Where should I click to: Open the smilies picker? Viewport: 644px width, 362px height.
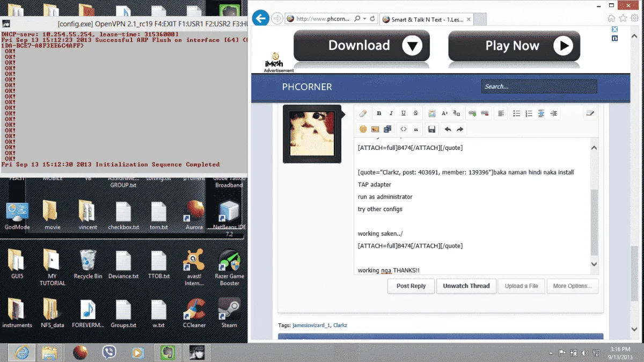[x=363, y=129]
